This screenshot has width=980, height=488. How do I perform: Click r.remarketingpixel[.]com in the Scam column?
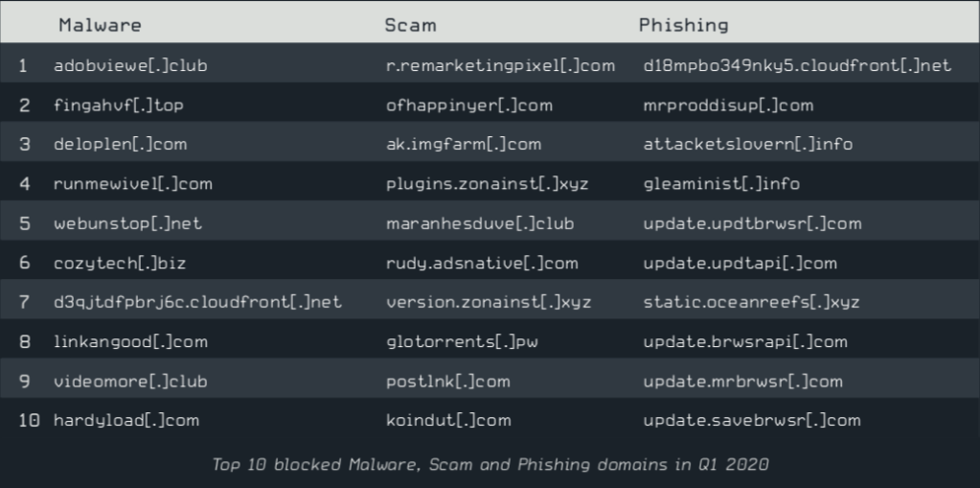(500, 66)
